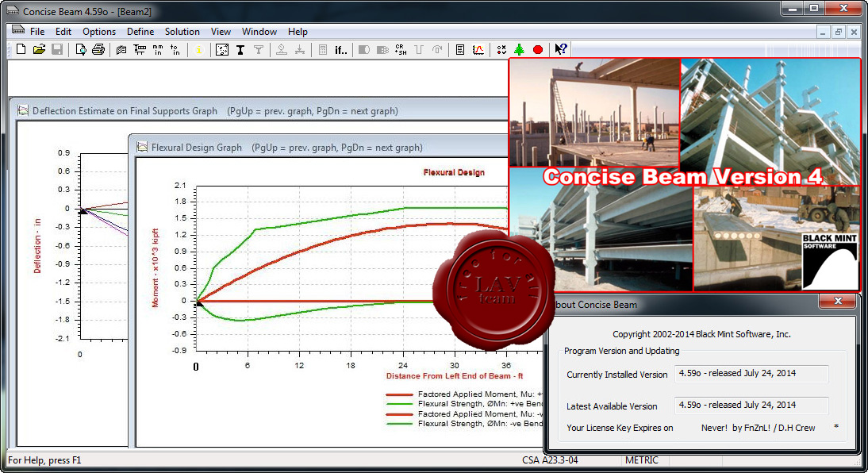The image size is (868, 473).
Task: Open the Window menu
Action: click(259, 32)
